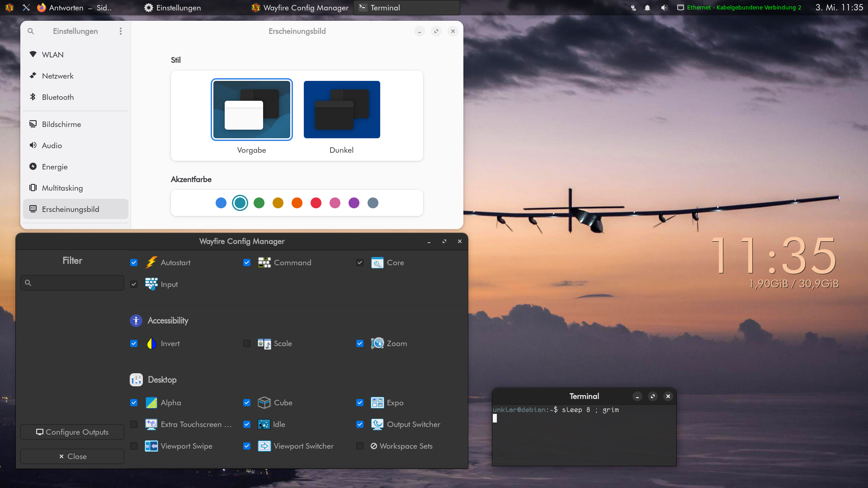The height and width of the screenshot is (488, 868).
Task: Open the Idle plugin icon
Action: (x=264, y=424)
